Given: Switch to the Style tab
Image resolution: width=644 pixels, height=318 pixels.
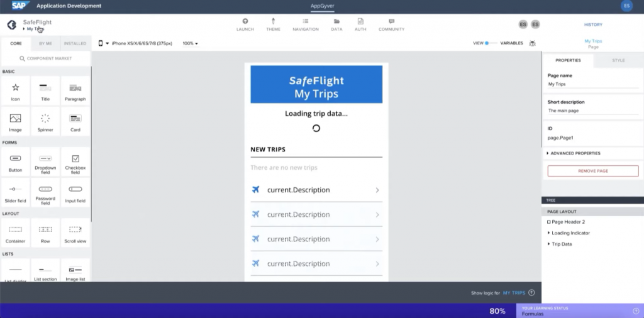Looking at the screenshot, I should click(618, 60).
